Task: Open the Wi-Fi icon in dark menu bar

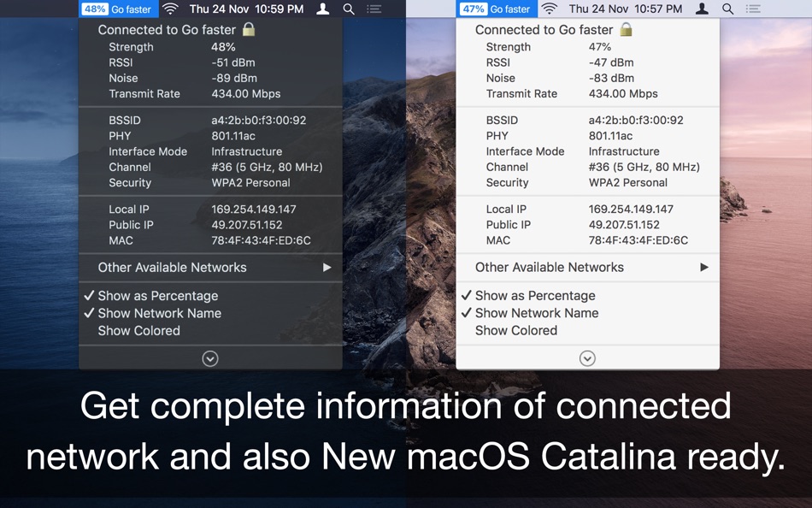Action: (x=170, y=9)
